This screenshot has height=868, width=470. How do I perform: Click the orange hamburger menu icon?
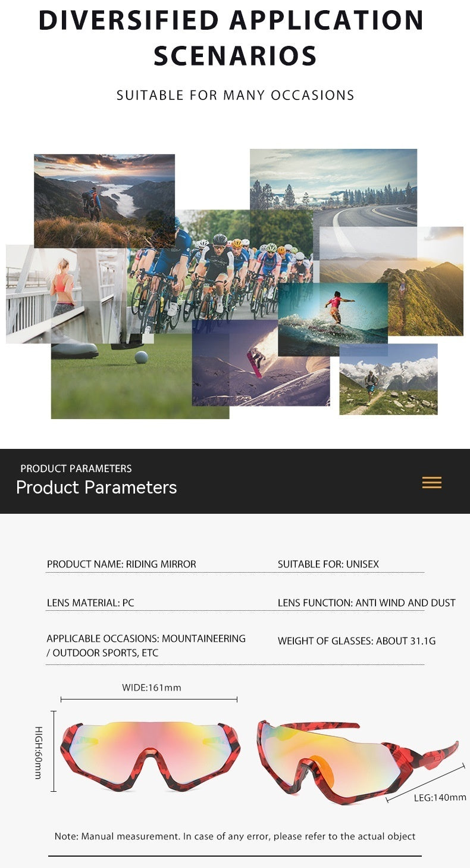pos(431,483)
